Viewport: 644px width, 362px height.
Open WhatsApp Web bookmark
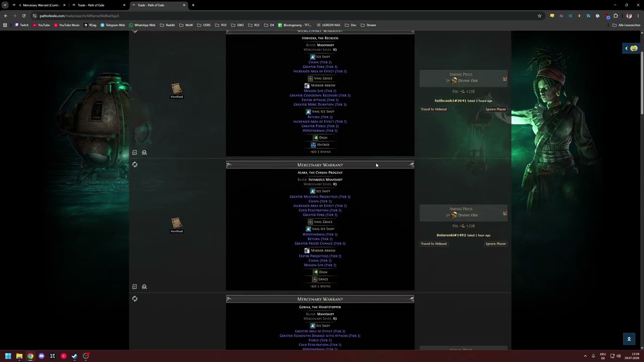[x=142, y=25]
